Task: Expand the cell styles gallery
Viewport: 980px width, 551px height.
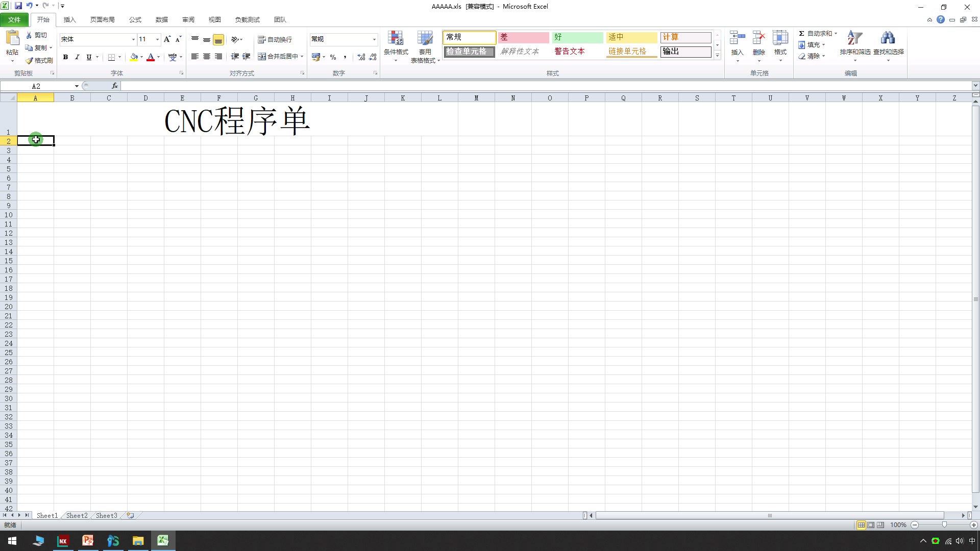Action: 717,55
